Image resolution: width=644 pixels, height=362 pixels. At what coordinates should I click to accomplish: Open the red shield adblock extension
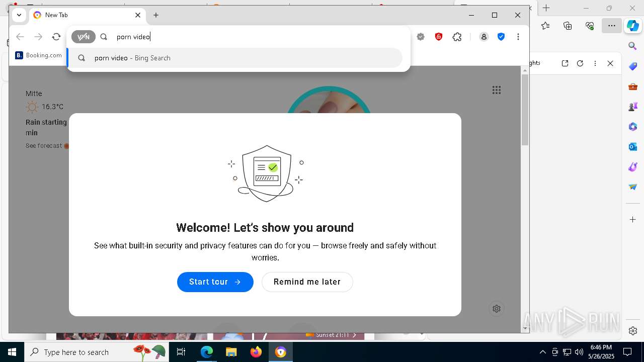coord(439,37)
